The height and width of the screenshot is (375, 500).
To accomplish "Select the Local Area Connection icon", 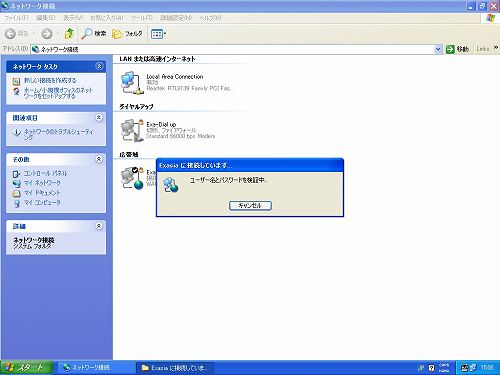I will [x=132, y=83].
